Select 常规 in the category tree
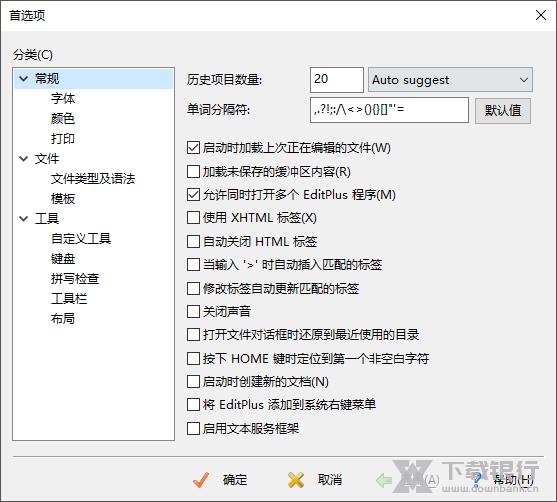The height and width of the screenshot is (502, 557). coord(47,79)
